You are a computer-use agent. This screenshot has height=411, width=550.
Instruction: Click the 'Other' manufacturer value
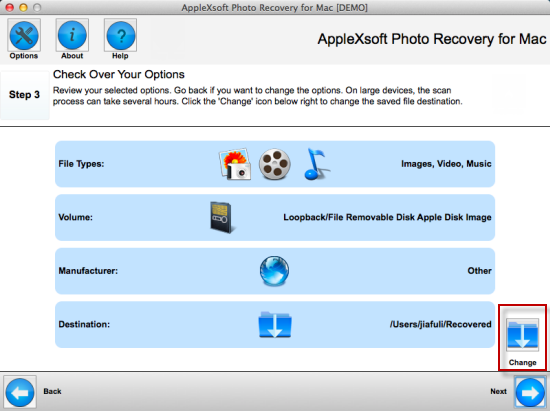[x=479, y=271]
